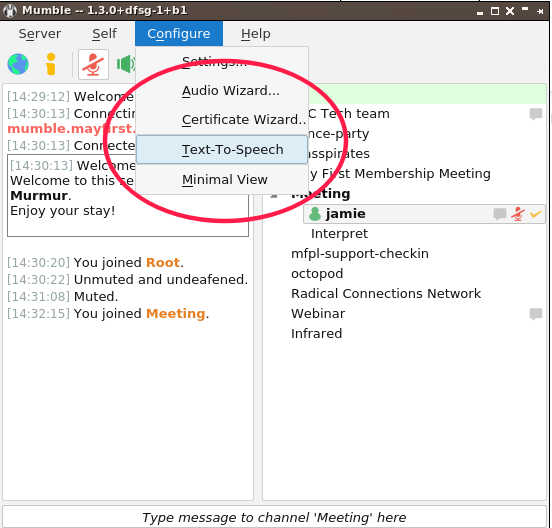Screen dimensions: 552x528
Task: Click jamie's muted microphone status icon
Action: click(x=518, y=214)
